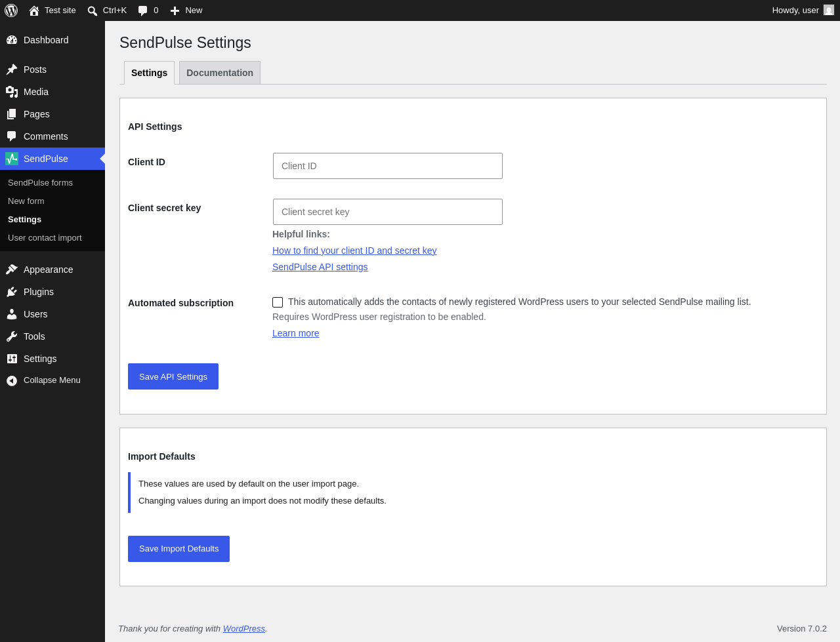Open the New form submenu item
840x642 pixels.
pyautogui.click(x=26, y=201)
